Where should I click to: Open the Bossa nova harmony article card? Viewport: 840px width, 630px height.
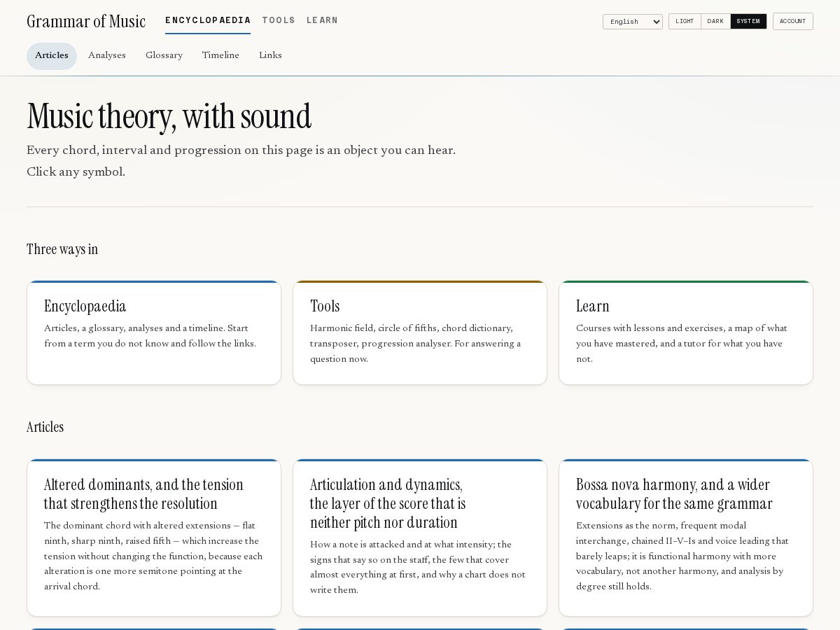pyautogui.click(x=686, y=538)
